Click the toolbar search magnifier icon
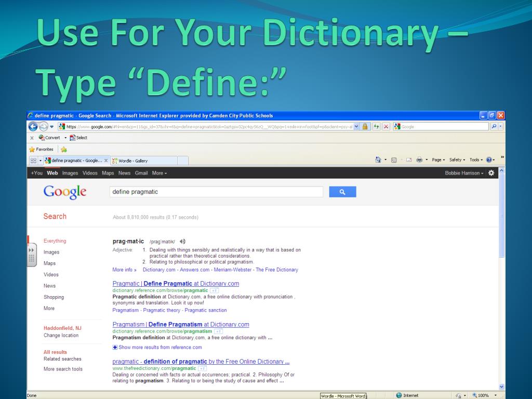532x399 pixels. coord(494,126)
